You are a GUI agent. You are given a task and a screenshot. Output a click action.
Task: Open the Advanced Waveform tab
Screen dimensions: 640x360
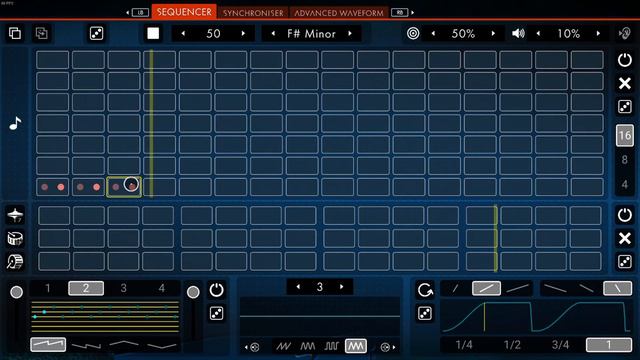[338, 13]
